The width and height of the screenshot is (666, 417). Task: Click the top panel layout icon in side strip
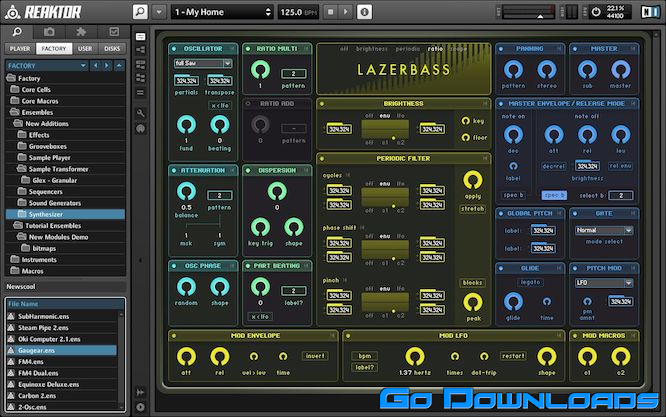140,37
